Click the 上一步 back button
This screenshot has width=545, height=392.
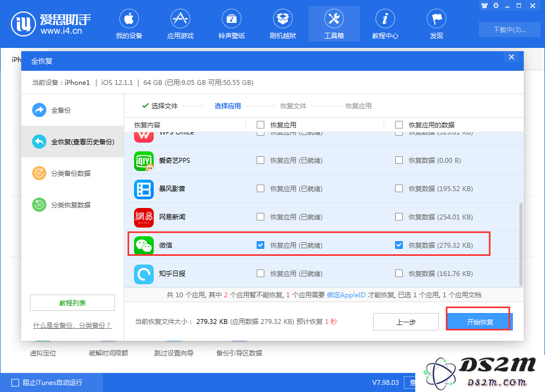[405, 322]
